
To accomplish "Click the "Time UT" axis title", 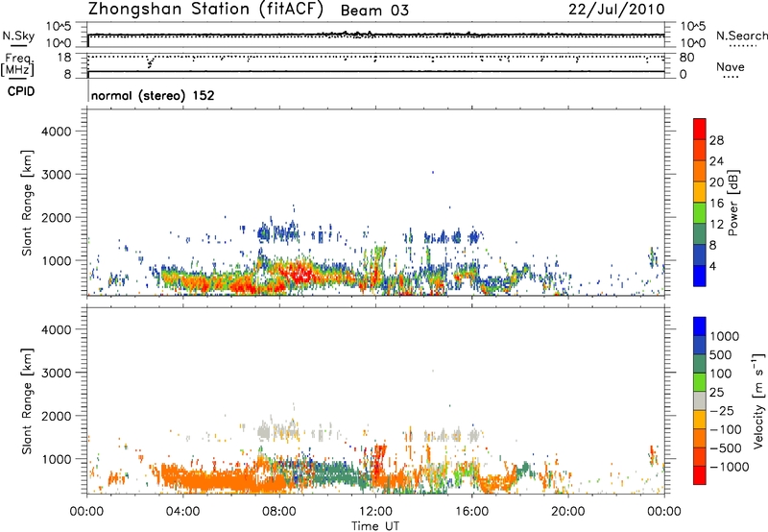I will pyautogui.click(x=375, y=526).
